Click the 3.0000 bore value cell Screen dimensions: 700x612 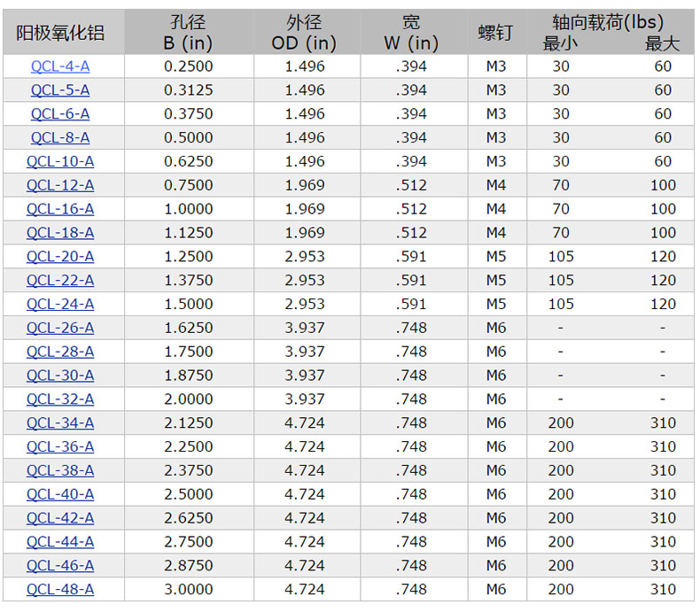[x=189, y=590]
